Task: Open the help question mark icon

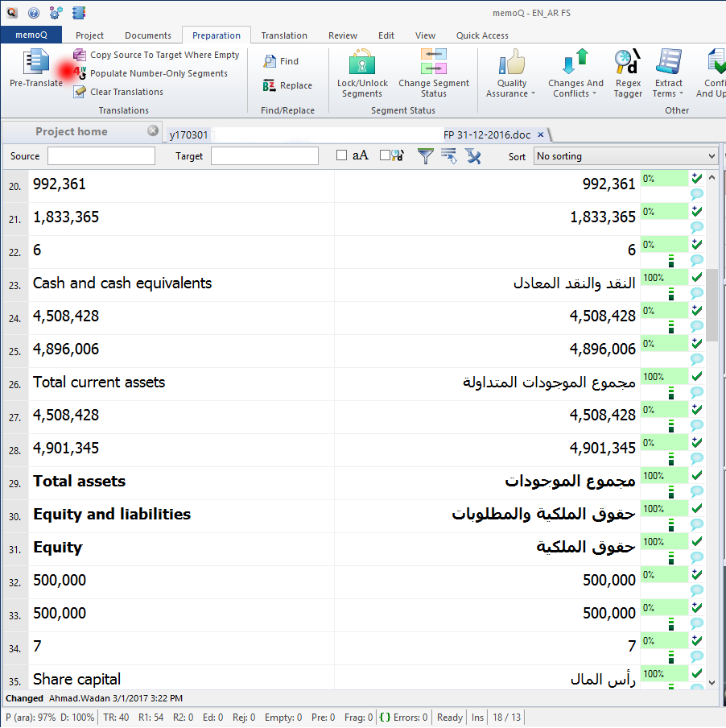Action: (34, 13)
